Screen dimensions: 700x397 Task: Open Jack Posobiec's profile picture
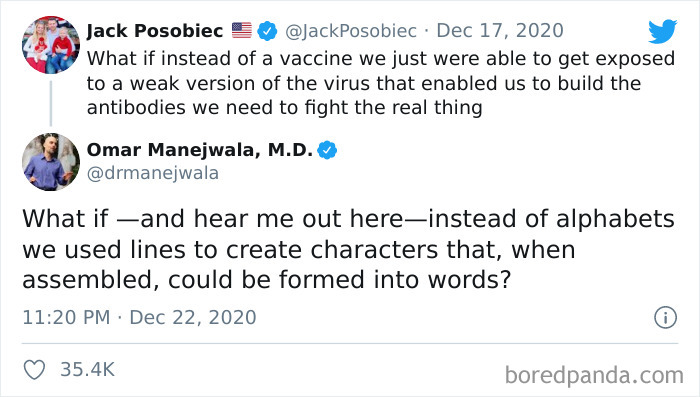pyautogui.click(x=51, y=45)
